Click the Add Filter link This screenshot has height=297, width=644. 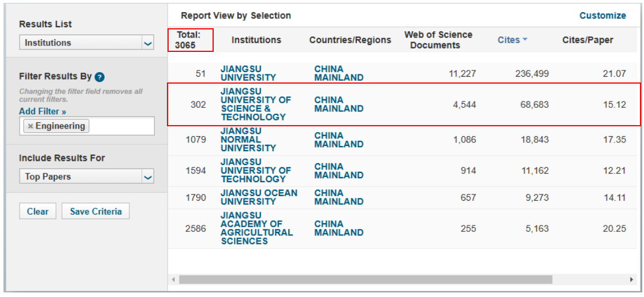(x=43, y=111)
